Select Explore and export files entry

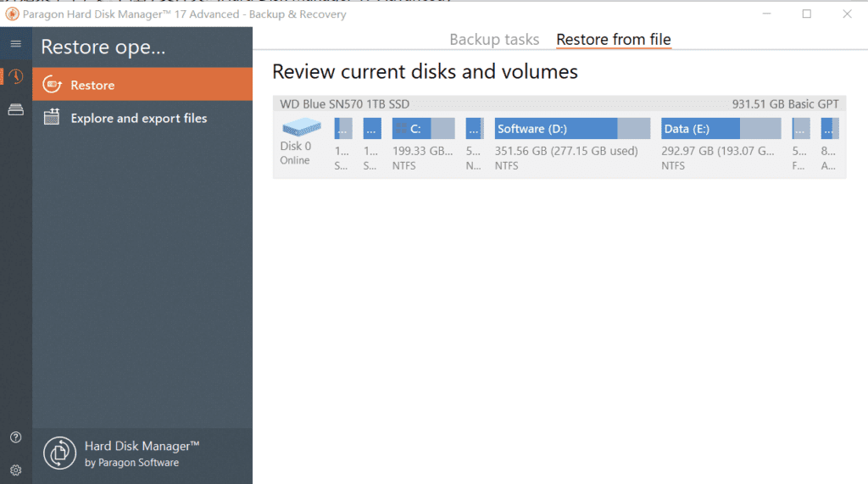click(142, 118)
